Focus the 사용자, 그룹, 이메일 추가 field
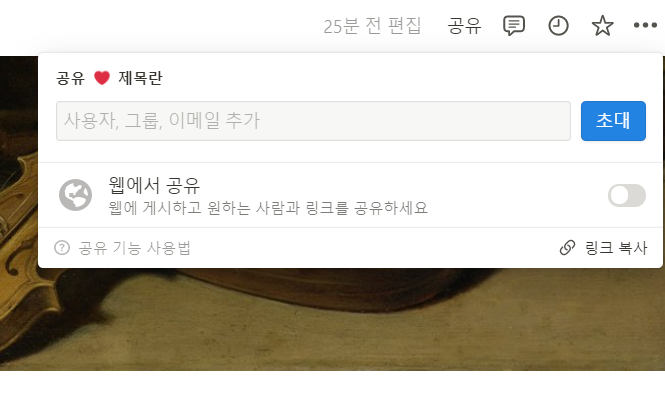665x420 pixels. click(313, 121)
